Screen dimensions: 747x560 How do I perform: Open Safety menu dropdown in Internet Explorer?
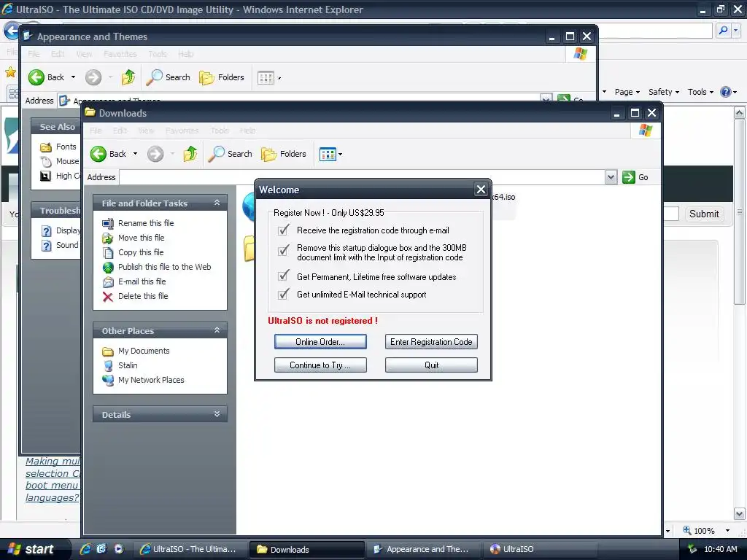coord(663,92)
